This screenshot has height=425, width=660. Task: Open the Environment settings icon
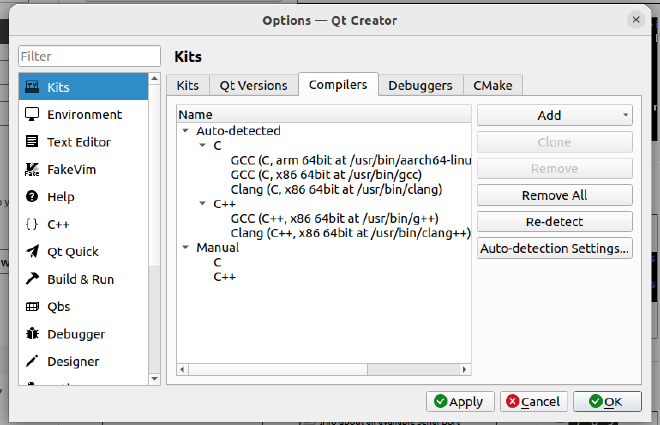point(32,114)
